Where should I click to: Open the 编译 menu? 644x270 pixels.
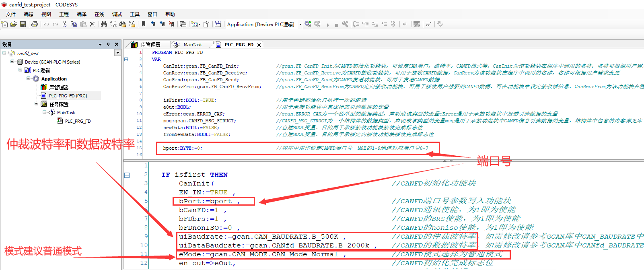82,14
